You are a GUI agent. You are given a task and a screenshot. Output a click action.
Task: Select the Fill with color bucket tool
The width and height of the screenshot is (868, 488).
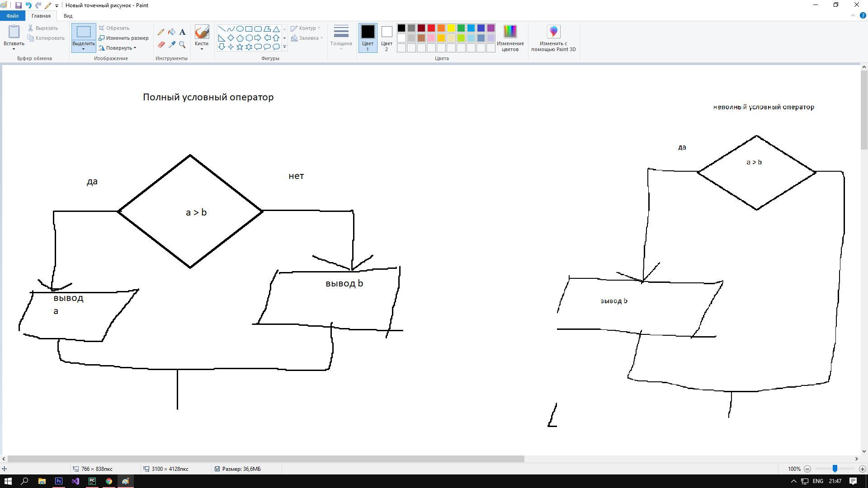tap(172, 32)
